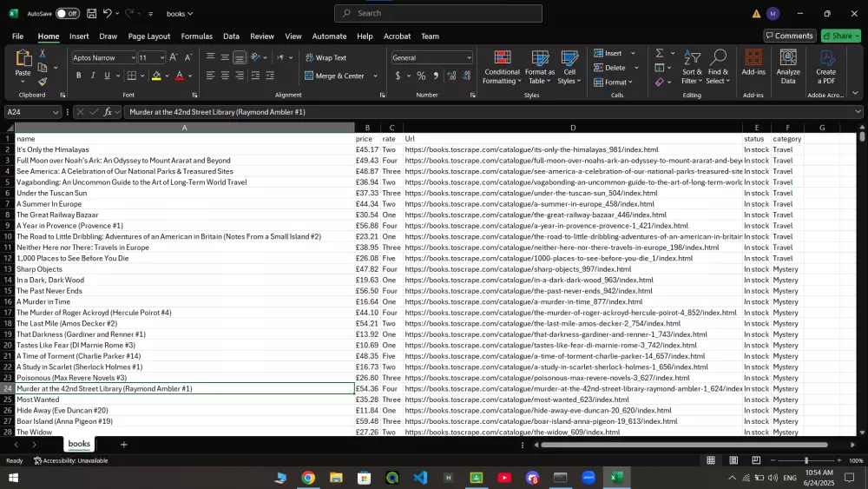Click the Save icon in the title bar
868x489 pixels.
[92, 14]
